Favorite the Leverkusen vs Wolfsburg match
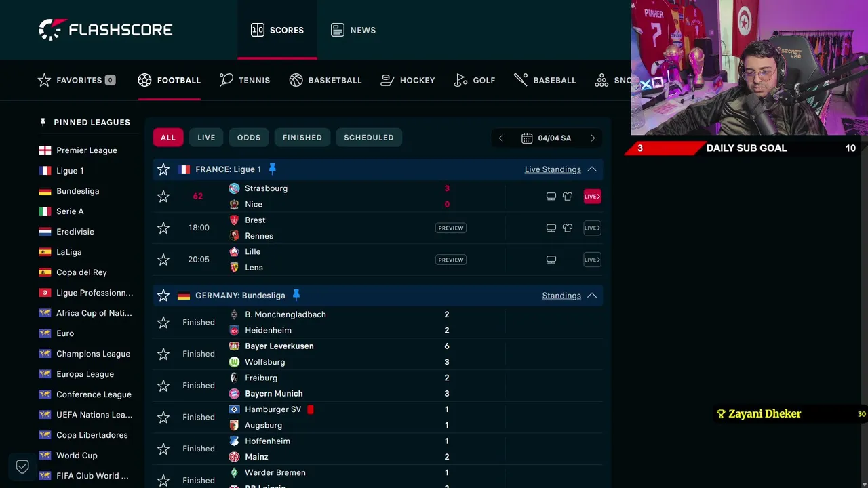The width and height of the screenshot is (868, 488). [x=163, y=354]
